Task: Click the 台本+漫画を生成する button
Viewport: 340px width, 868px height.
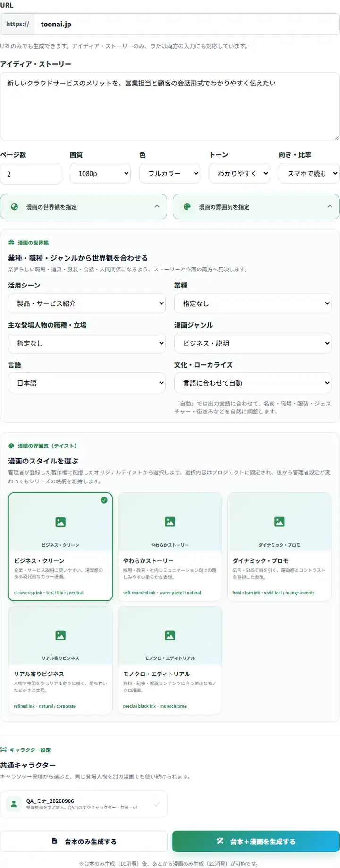Action: [x=256, y=841]
